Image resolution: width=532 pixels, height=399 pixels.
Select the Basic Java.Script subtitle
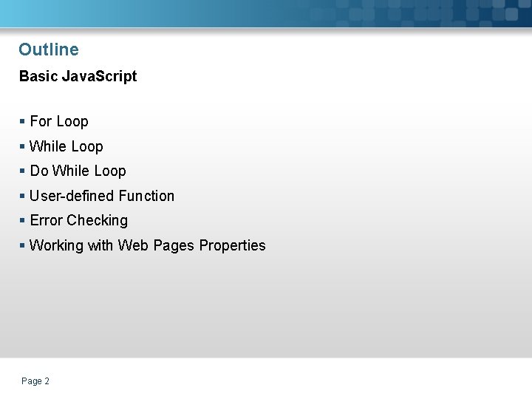coord(78,76)
